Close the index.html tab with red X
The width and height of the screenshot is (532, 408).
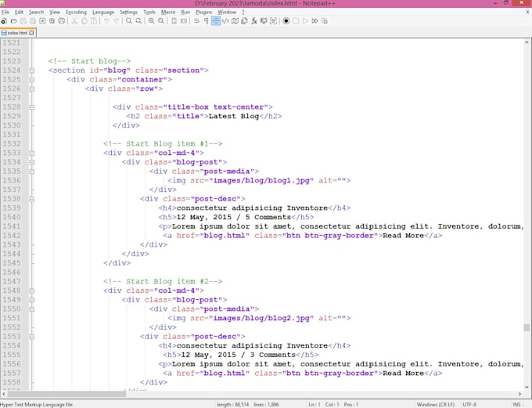pyautogui.click(x=31, y=33)
